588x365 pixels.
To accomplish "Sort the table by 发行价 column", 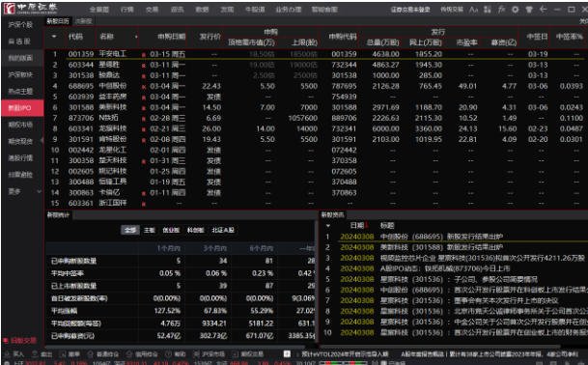I will click(x=210, y=37).
